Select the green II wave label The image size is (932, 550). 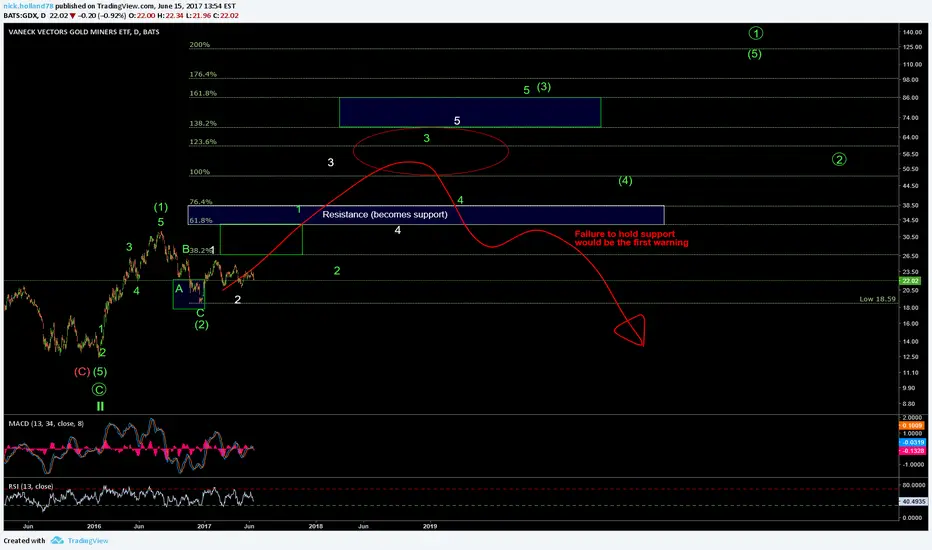(100, 407)
